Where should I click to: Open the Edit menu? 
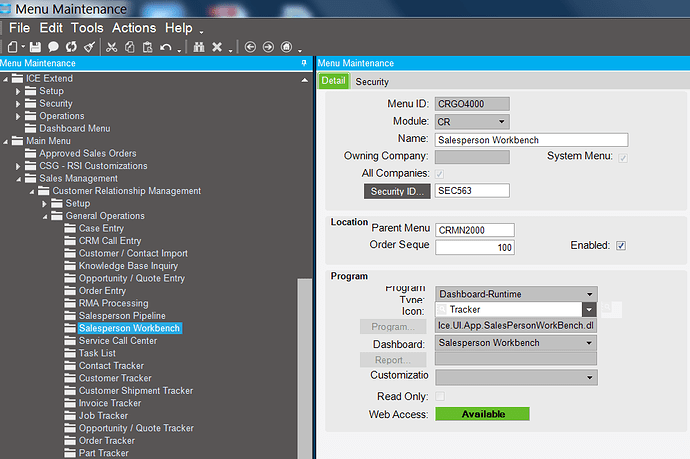pyautogui.click(x=51, y=28)
